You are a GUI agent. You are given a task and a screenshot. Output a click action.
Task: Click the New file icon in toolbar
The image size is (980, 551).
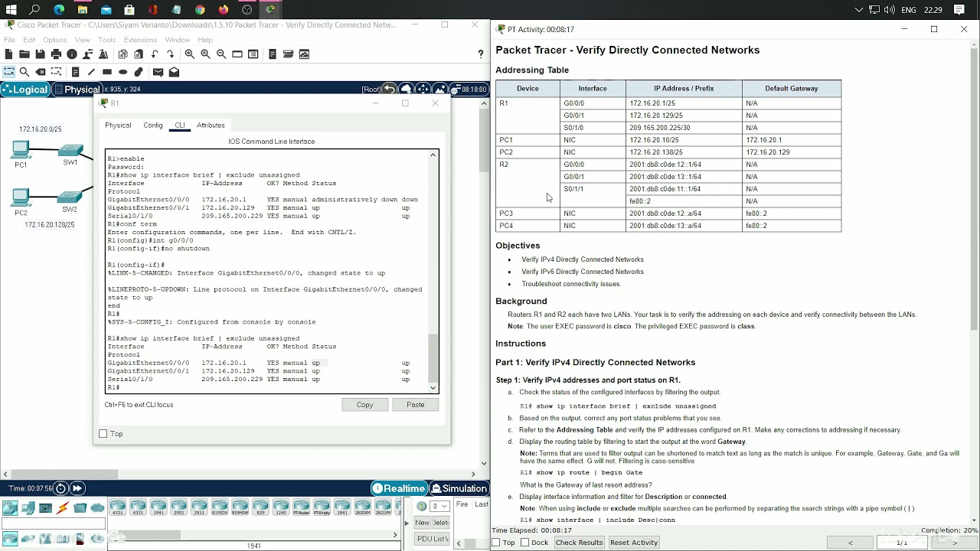(8, 54)
